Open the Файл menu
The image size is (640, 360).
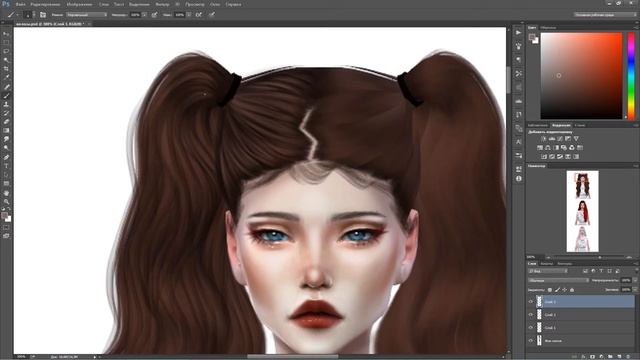pos(20,4)
